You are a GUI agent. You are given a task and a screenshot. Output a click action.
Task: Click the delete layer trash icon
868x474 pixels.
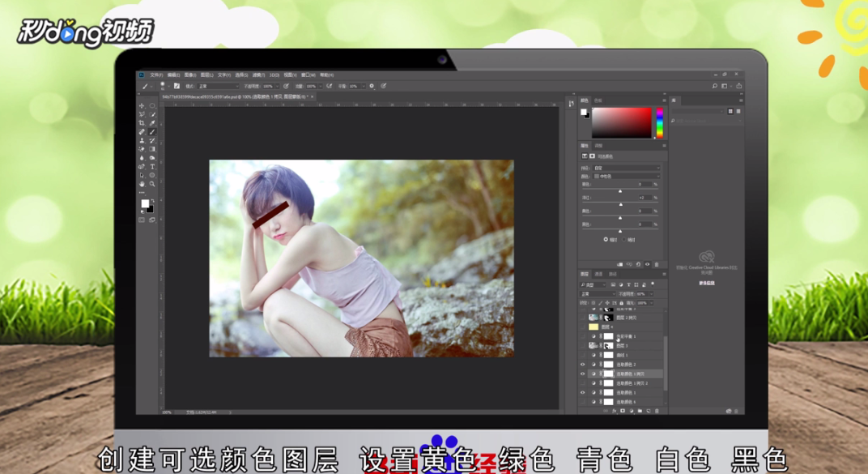[656, 412]
